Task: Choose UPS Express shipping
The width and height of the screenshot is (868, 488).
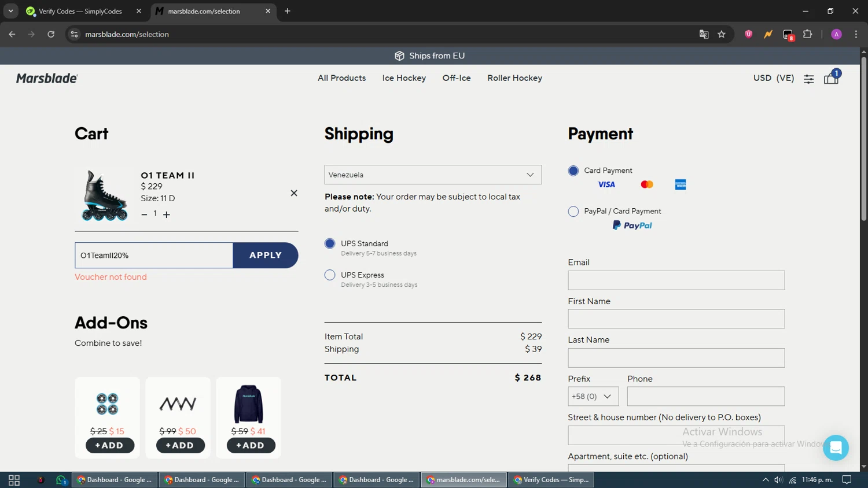Action: point(330,275)
